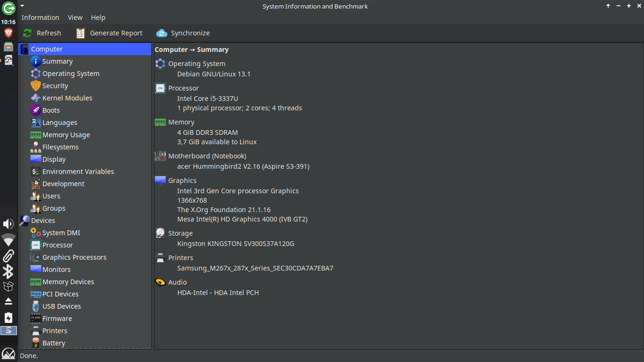Select the Samsung M267x printer line
This screenshot has height=362, width=644.
pyautogui.click(x=255, y=268)
